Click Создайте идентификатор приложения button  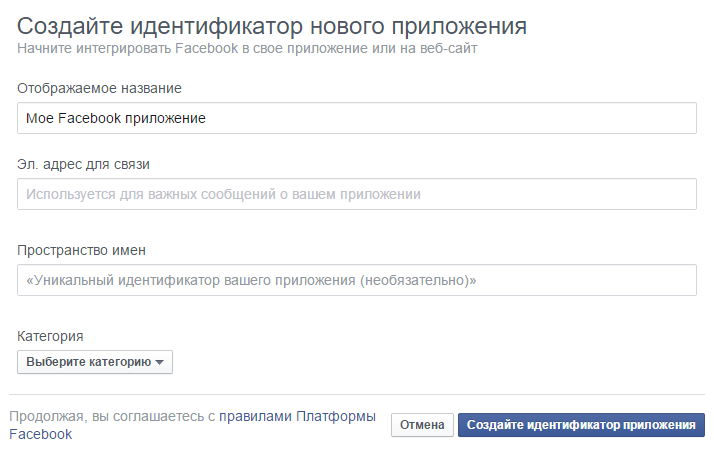tap(581, 425)
